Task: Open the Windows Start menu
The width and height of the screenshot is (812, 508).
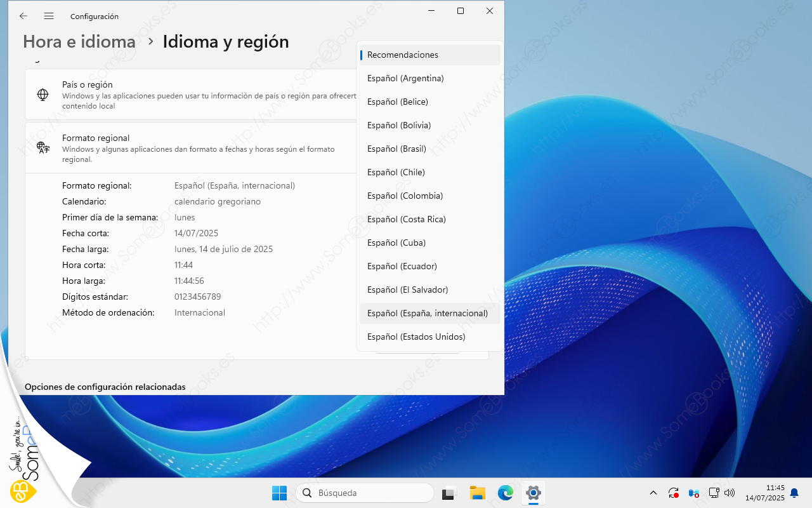Action: 279,493
